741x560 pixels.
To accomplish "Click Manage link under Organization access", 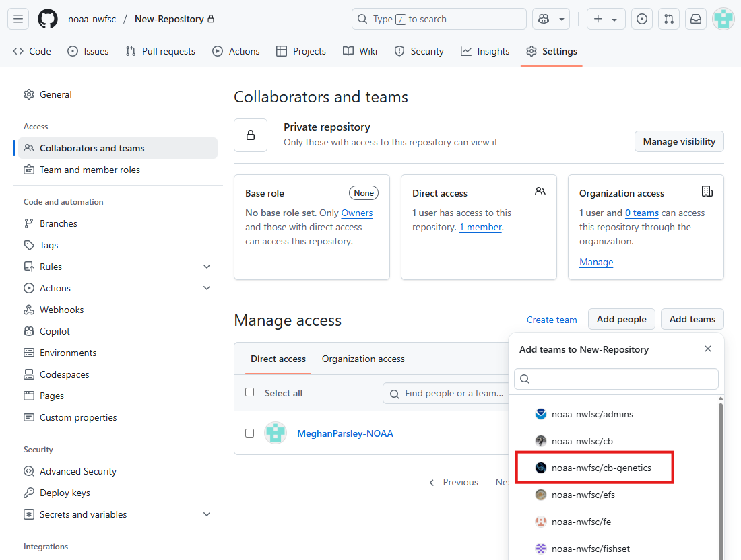I will [x=596, y=262].
